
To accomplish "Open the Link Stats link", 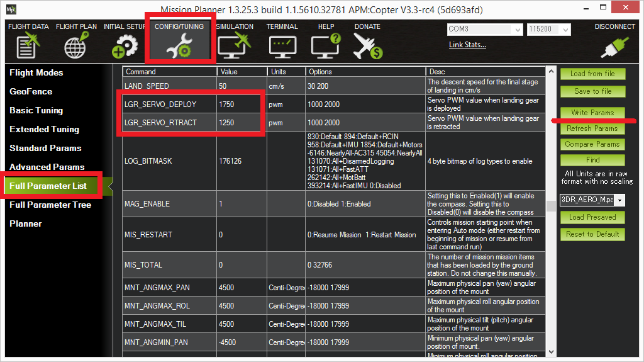I will point(467,45).
